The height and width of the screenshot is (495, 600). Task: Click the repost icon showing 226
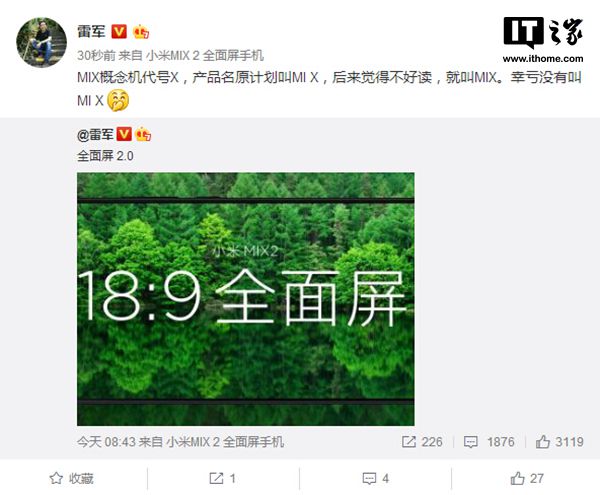(x=422, y=442)
